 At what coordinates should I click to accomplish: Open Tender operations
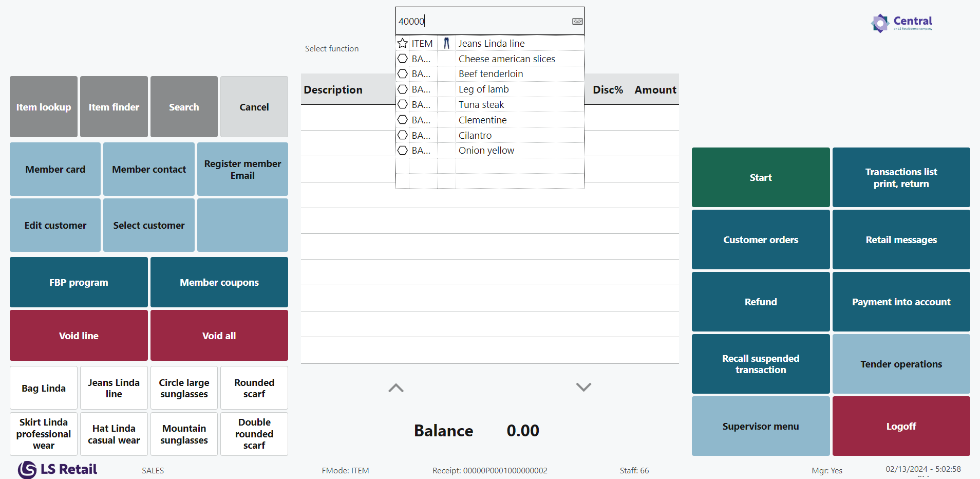(x=901, y=364)
